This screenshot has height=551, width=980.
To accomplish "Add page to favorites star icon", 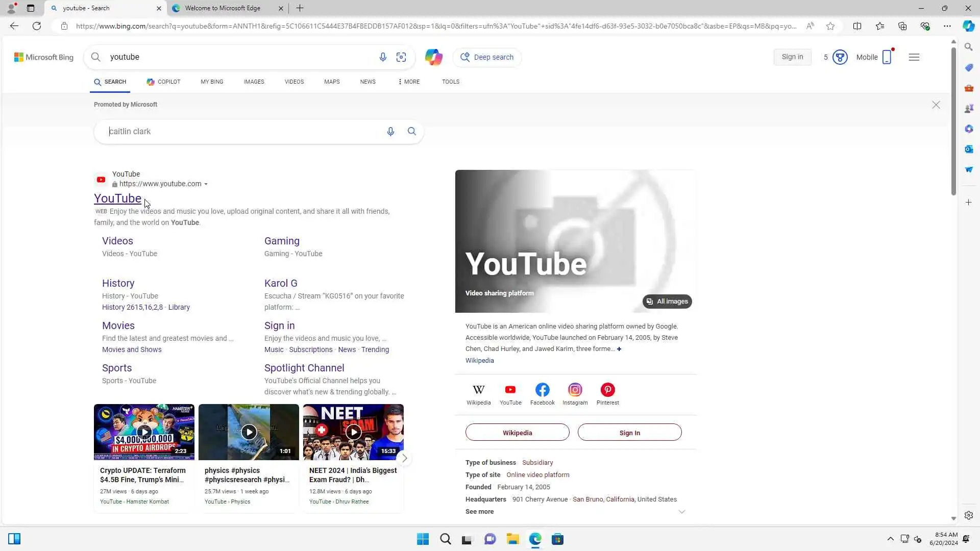I will tap(830, 26).
